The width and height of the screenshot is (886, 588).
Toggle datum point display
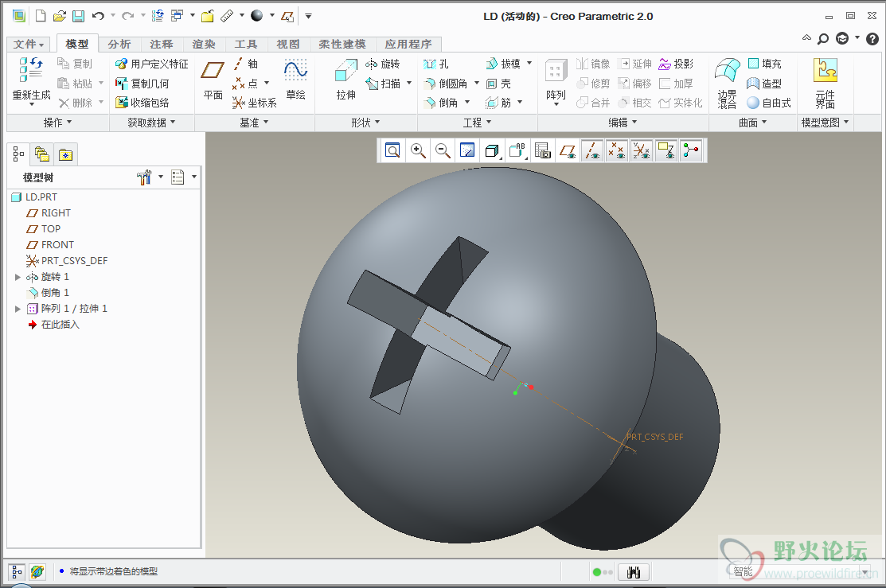coord(617,150)
